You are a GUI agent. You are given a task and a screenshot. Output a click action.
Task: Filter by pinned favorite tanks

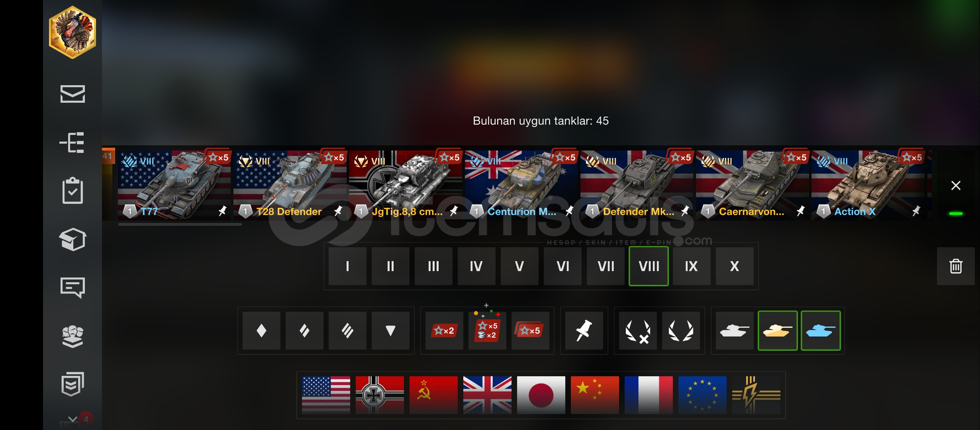pos(584,330)
